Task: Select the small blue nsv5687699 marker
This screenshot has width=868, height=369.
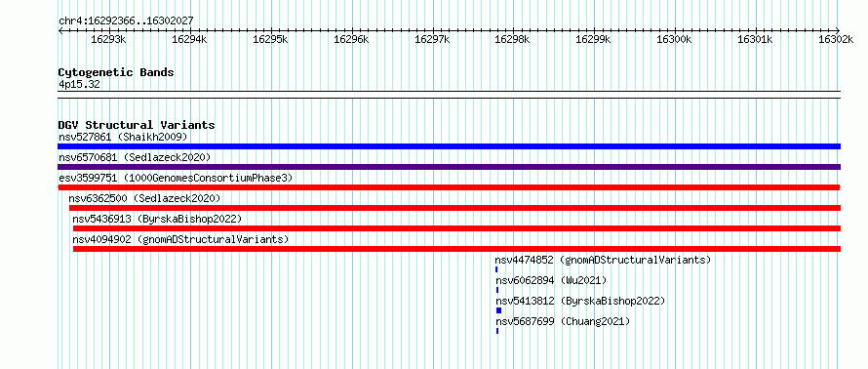Action: tap(497, 331)
